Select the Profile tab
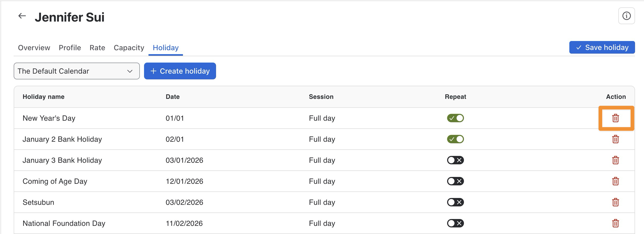The width and height of the screenshot is (644, 234). click(70, 48)
